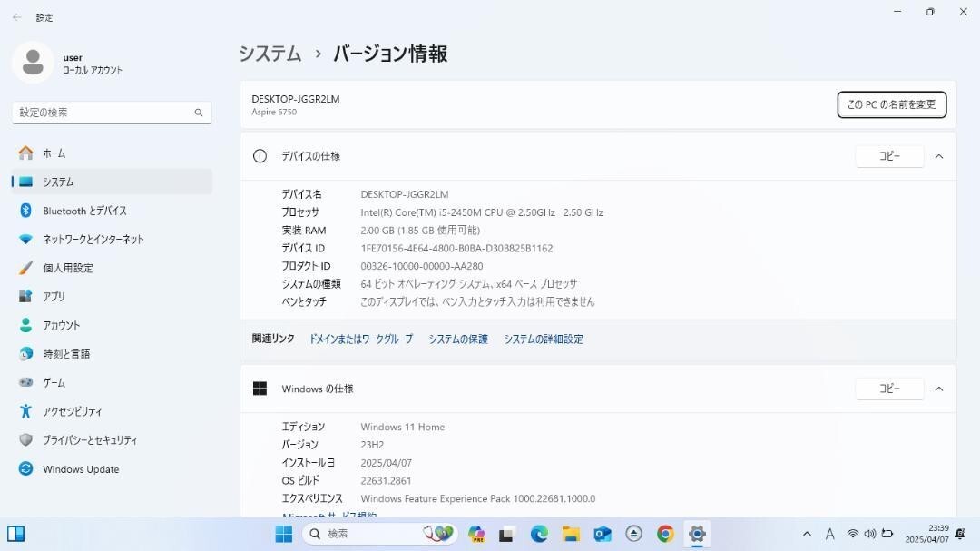Open システムの保護 link

[458, 339]
